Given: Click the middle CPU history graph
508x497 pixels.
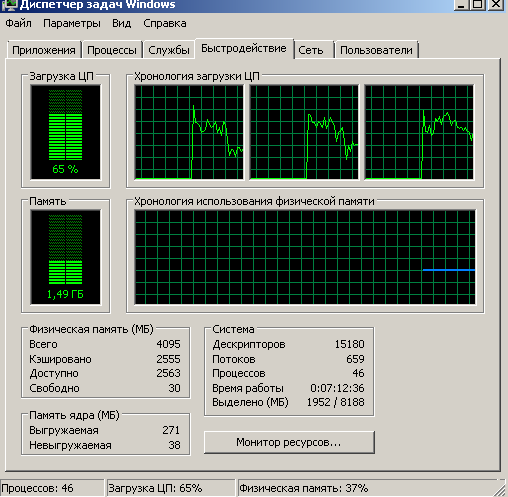Looking at the screenshot, I should pos(304,132).
